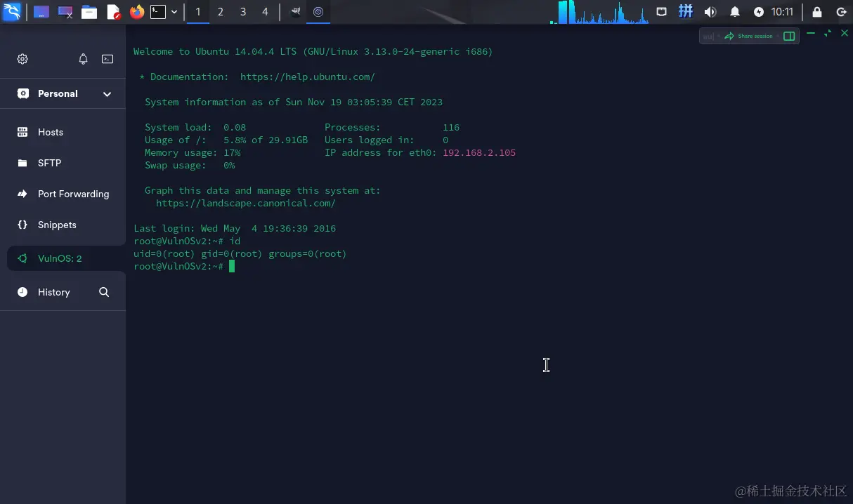The image size is (853, 504).
Task: Click the search icon next to History
Action: pos(104,292)
